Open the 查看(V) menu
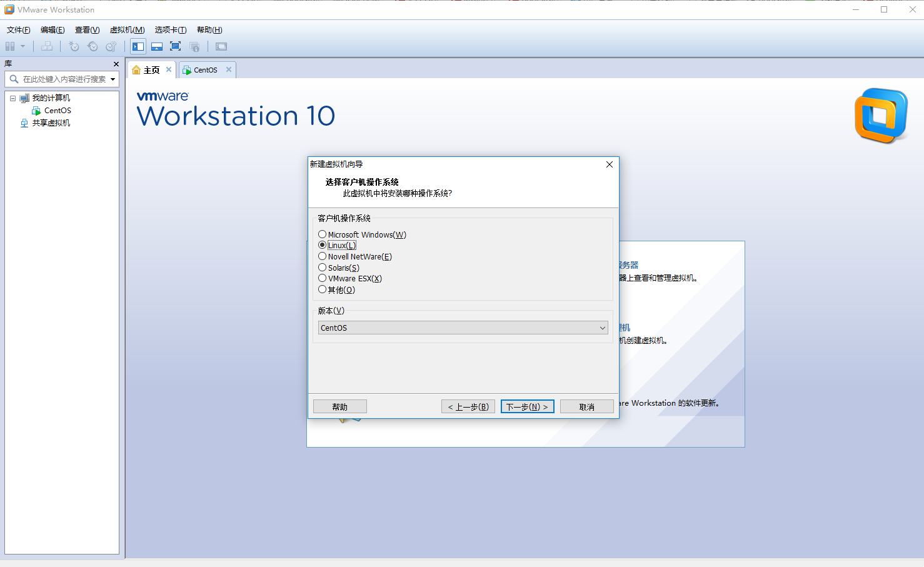Viewport: 924px width, 567px height. (88, 30)
